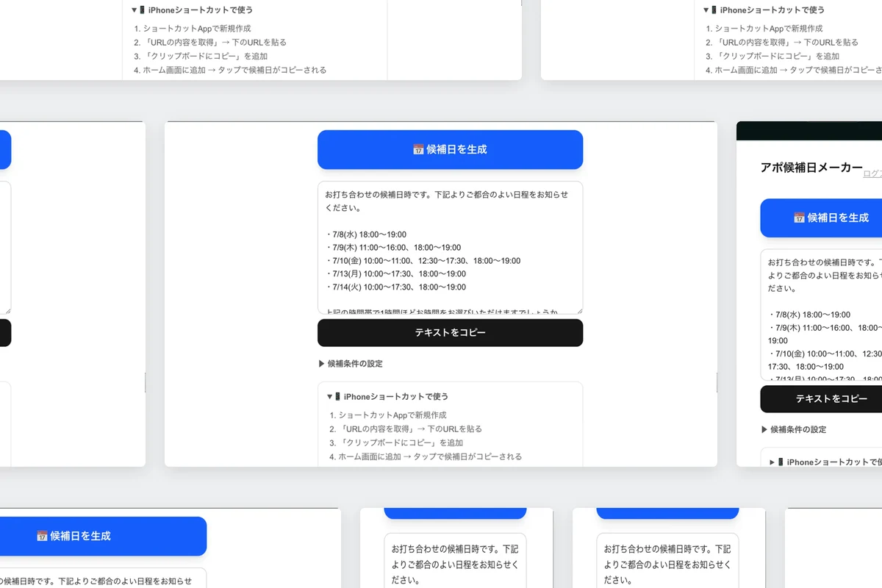The width and height of the screenshot is (882, 588).
Task: Select line ・7/8(水) 18:00〜19:00 in center card
Action: pyautogui.click(x=365, y=234)
